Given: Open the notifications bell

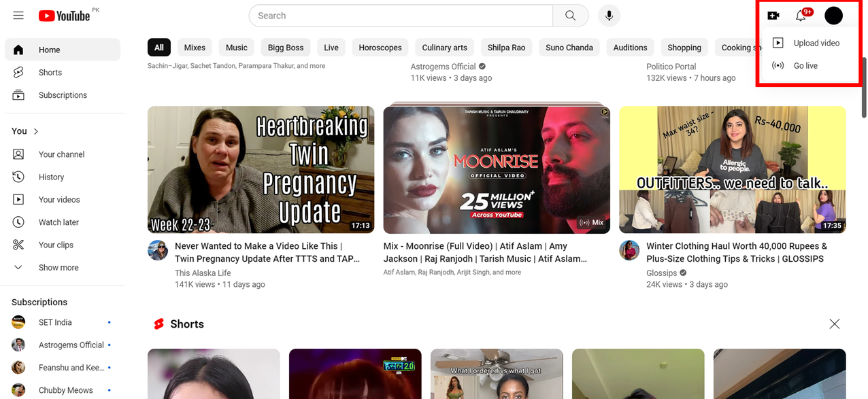Looking at the screenshot, I should pyautogui.click(x=801, y=16).
